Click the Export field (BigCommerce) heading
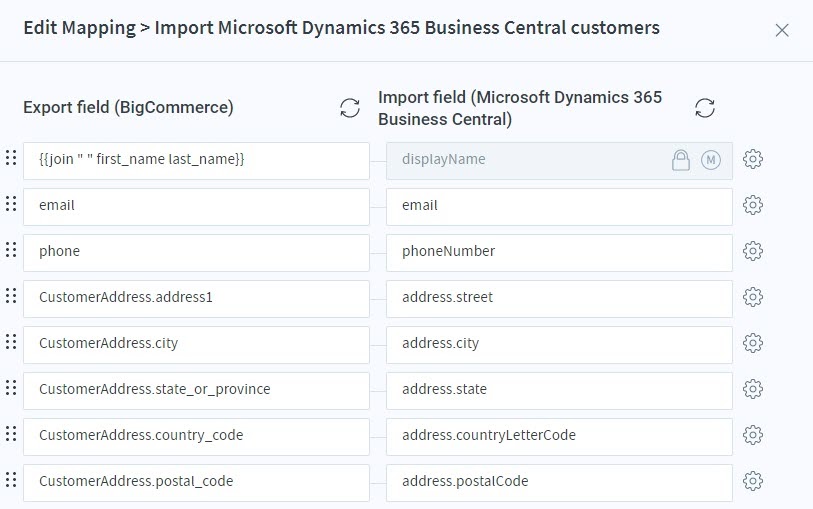This screenshot has width=813, height=509. pyautogui.click(x=128, y=107)
